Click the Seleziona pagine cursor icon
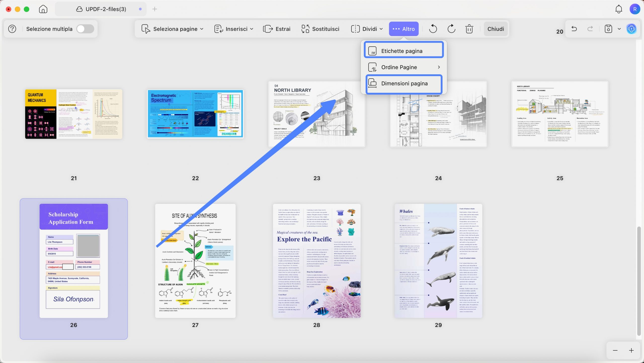 (x=145, y=29)
